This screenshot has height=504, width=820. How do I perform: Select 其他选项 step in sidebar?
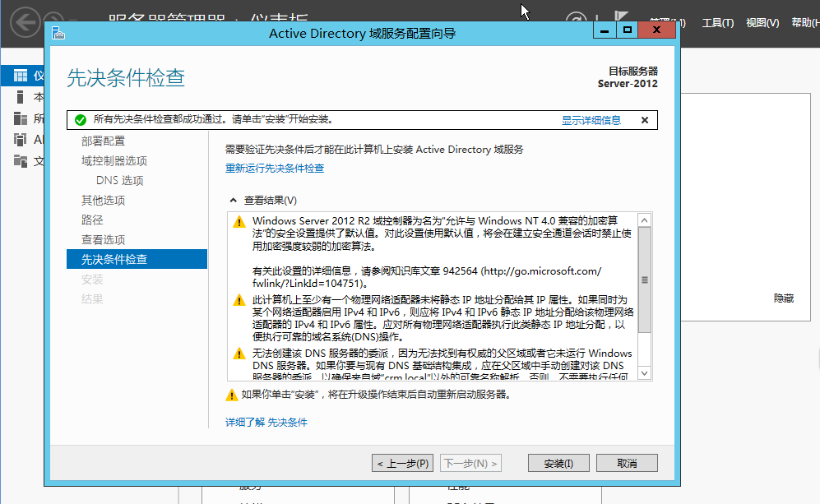(x=103, y=201)
